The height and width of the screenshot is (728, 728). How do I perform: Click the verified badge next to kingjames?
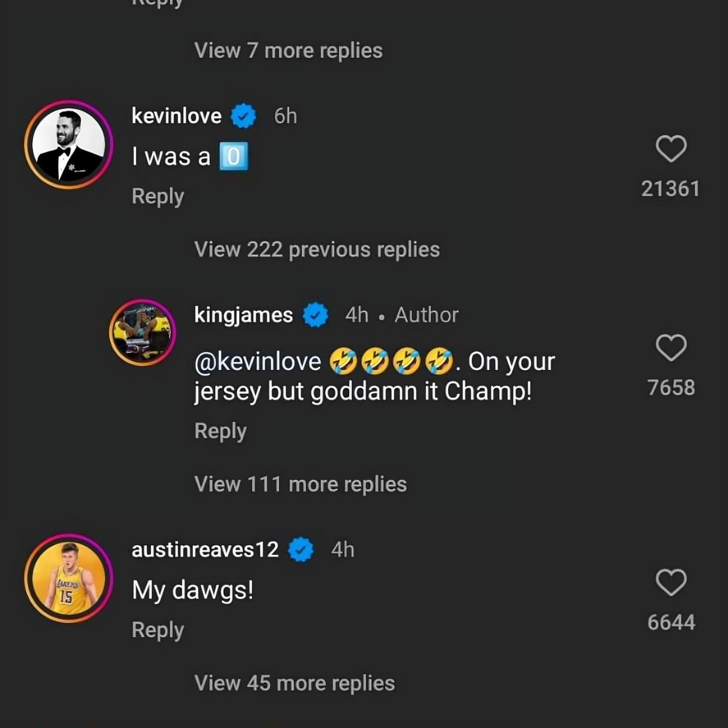[x=314, y=315]
